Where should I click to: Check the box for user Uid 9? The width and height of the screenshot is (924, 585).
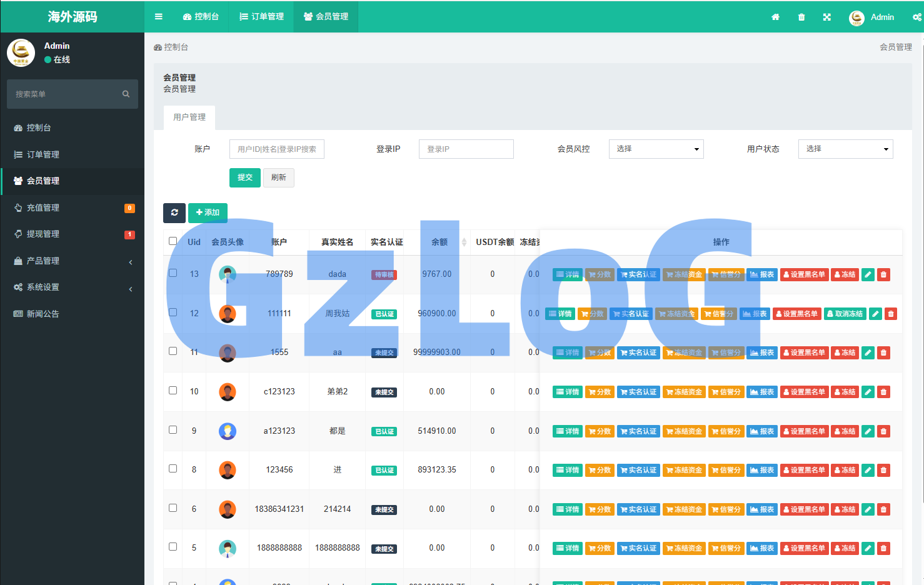(173, 429)
